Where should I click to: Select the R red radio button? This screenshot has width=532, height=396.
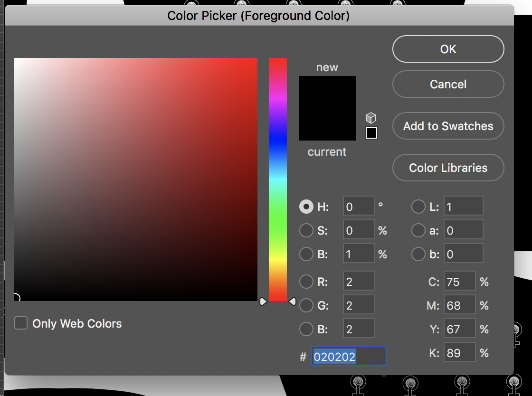[306, 282]
